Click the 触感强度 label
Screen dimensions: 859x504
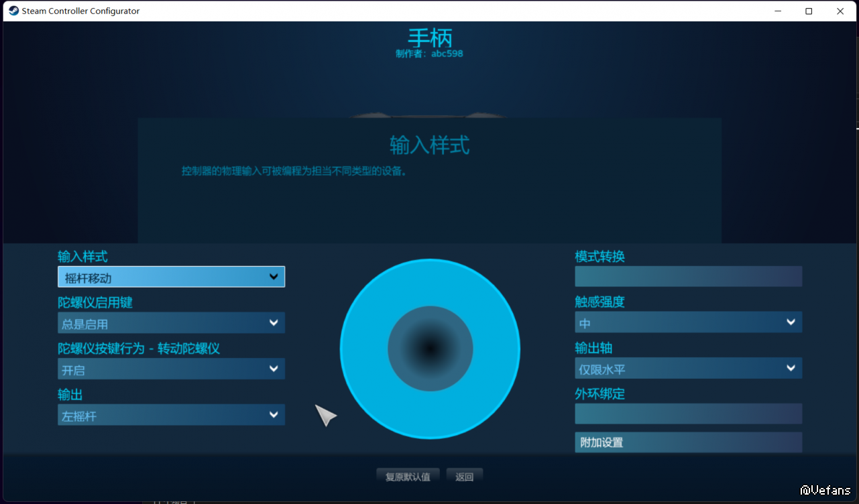tap(599, 302)
